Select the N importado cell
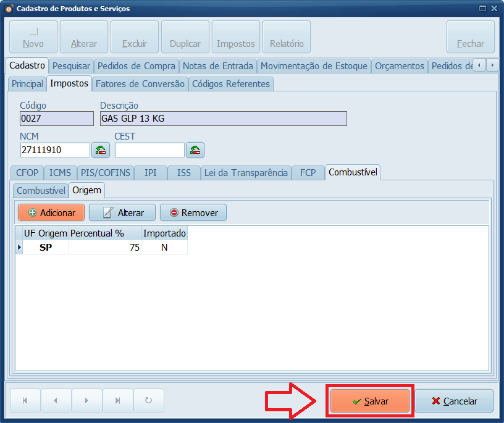Screen dimensions: 504x423 pos(164,247)
